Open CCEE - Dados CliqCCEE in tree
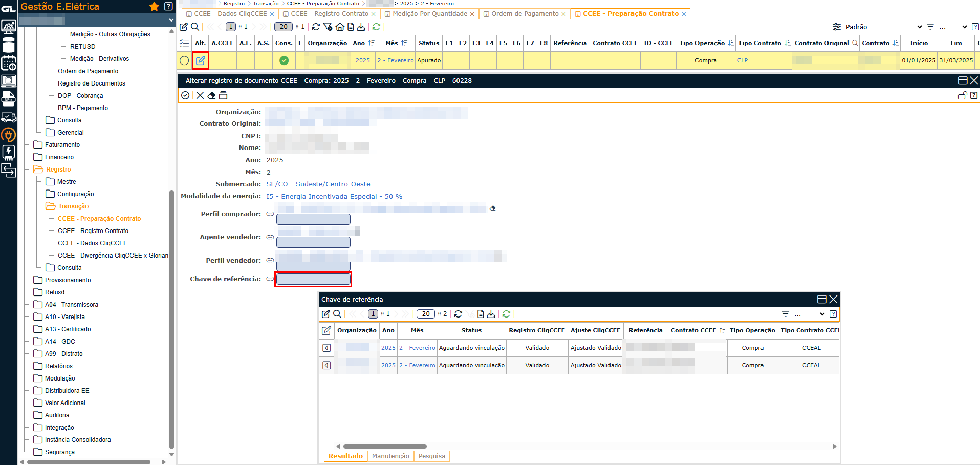Image resolution: width=980 pixels, height=465 pixels. [92, 243]
